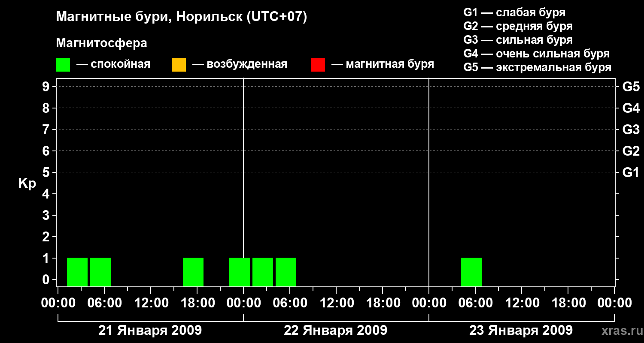Click the Kp value 9 axis label
The image size is (644, 343).
coord(47,87)
